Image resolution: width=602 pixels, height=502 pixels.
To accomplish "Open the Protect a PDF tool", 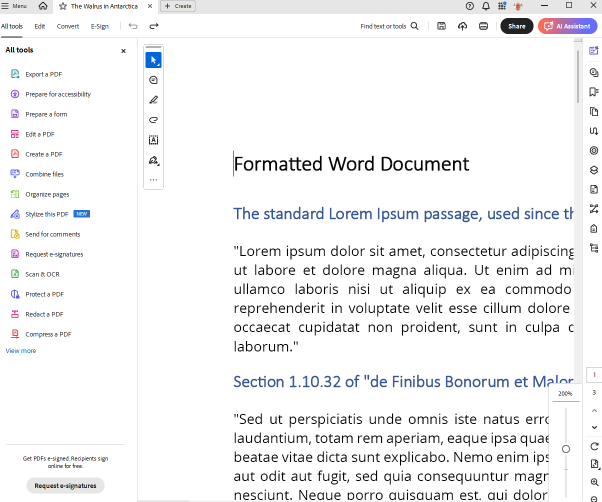I will pos(37,294).
